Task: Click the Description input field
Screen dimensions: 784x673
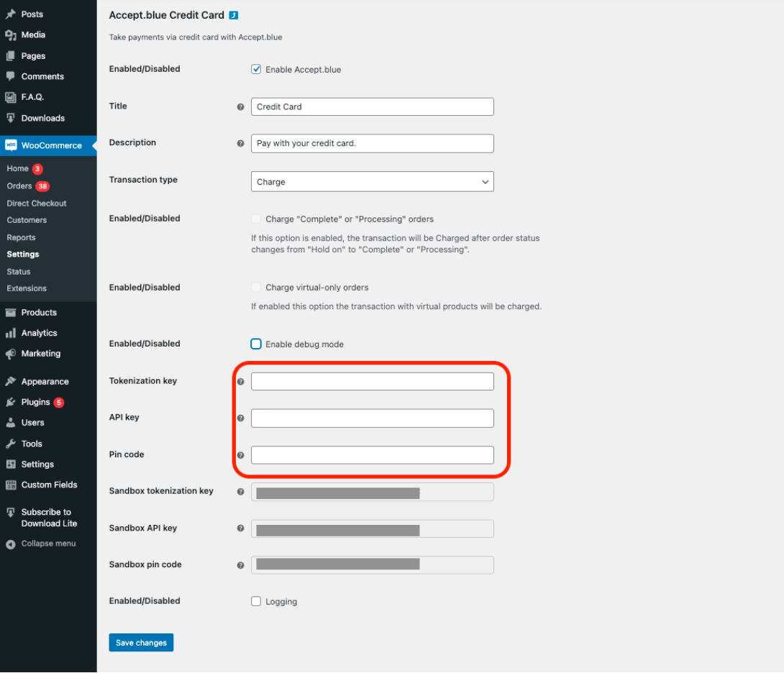Action: click(x=372, y=144)
